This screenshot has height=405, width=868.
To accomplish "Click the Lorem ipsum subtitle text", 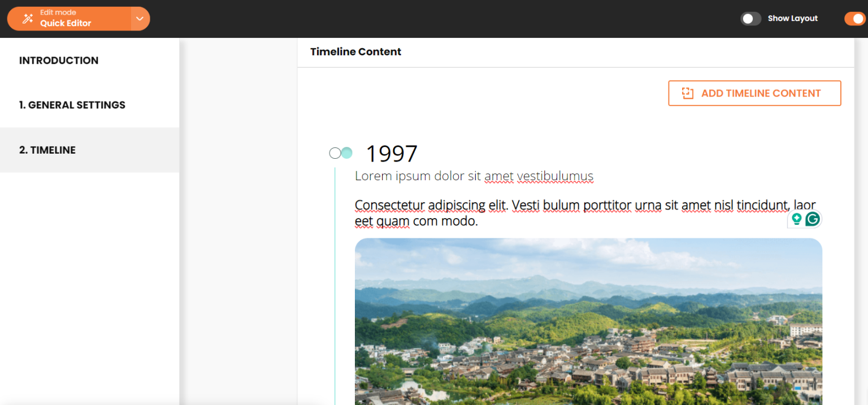I will 474,176.
